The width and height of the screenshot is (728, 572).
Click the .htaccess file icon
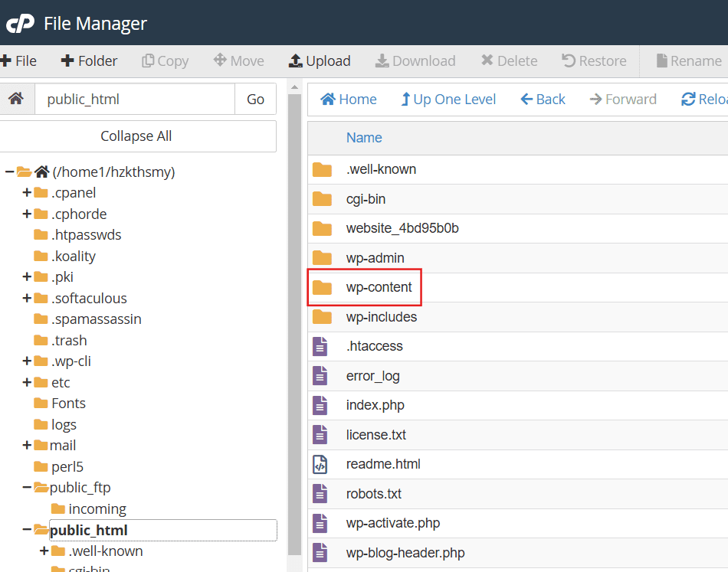point(320,346)
